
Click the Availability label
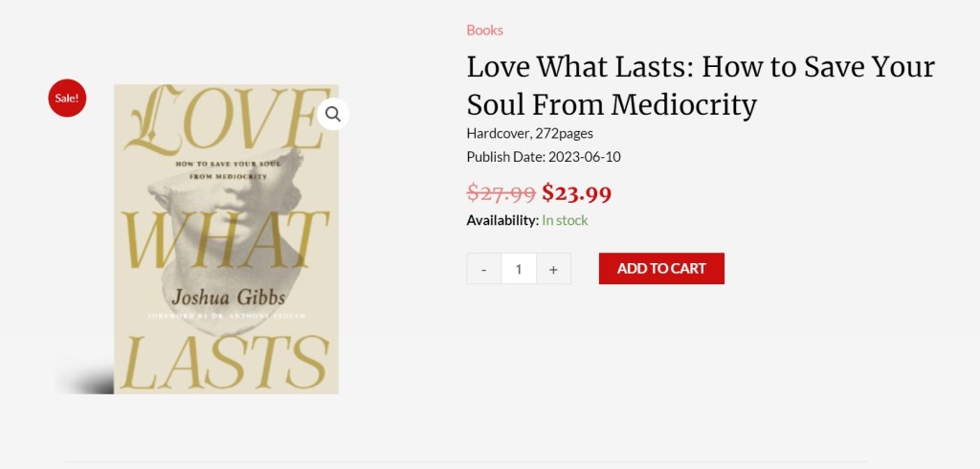[x=502, y=220]
